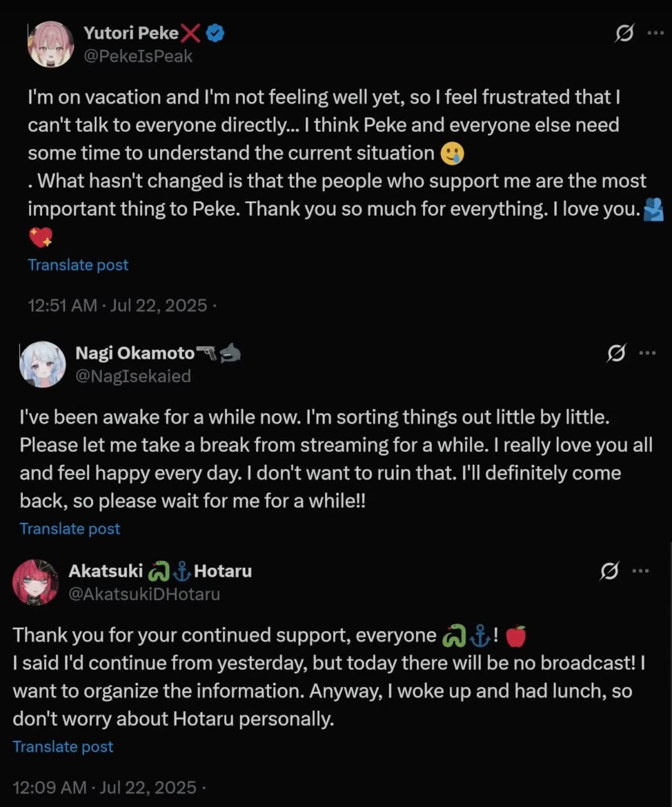Open Yutori Peke's profile avatar
672x807 pixels.
pyautogui.click(x=50, y=44)
